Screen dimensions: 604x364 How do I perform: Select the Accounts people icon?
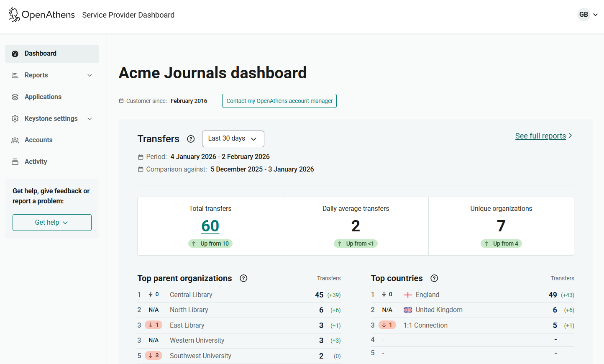click(x=15, y=140)
